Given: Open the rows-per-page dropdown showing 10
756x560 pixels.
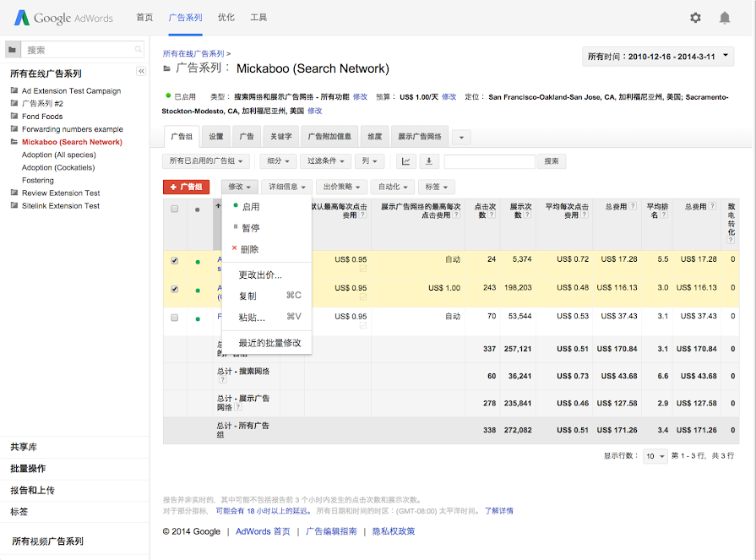Looking at the screenshot, I should coord(655,456).
